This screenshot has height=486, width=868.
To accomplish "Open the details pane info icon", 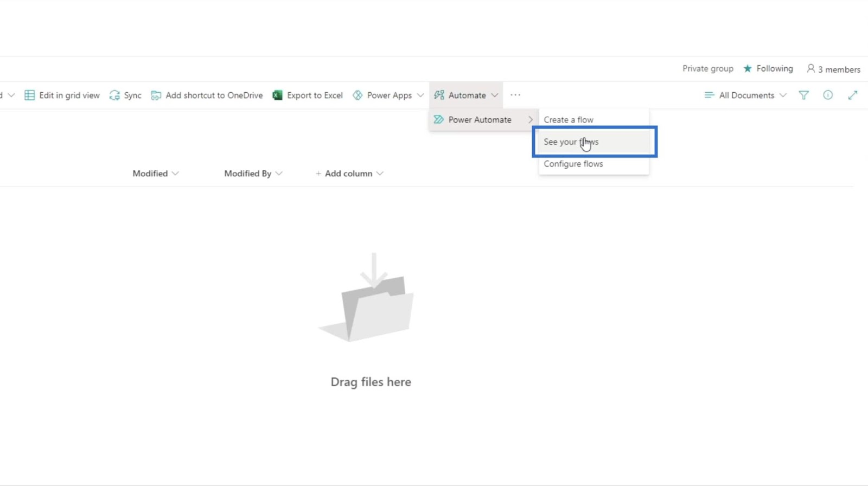I will [828, 95].
